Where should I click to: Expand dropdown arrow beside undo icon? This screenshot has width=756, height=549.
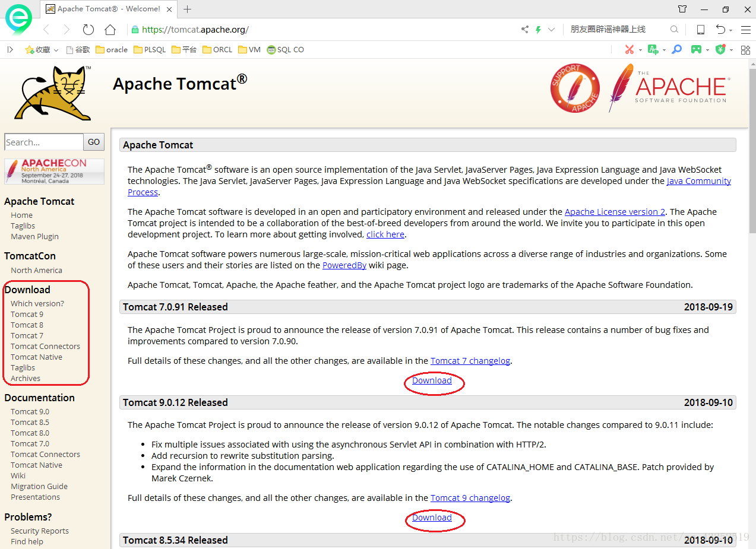point(731,30)
